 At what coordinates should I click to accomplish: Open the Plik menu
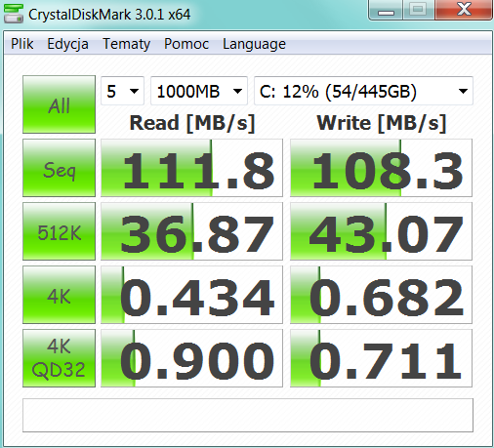(x=22, y=44)
